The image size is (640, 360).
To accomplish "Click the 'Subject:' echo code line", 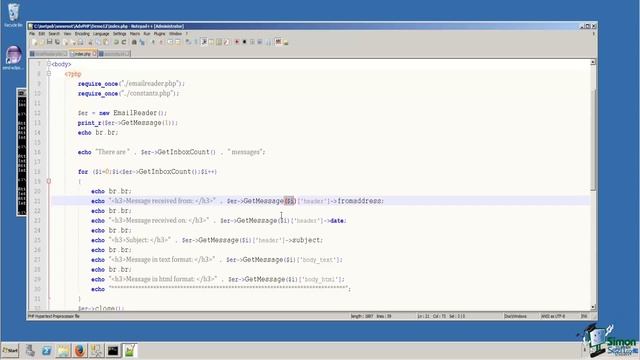I will 207,240.
